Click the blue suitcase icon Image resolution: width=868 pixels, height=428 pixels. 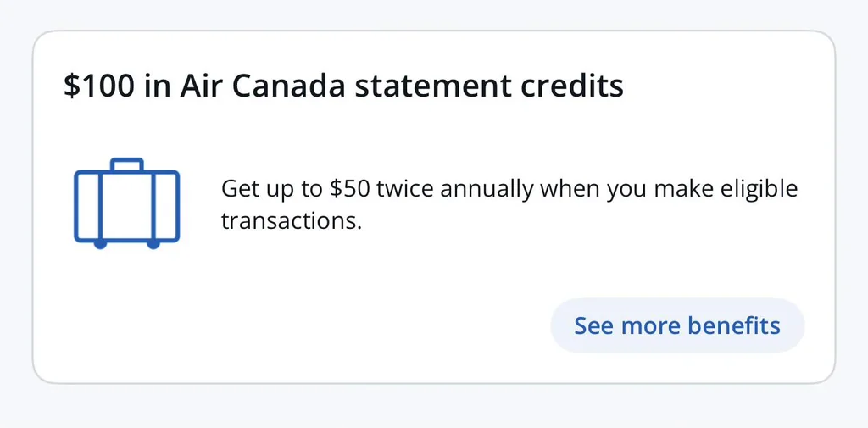(127, 203)
